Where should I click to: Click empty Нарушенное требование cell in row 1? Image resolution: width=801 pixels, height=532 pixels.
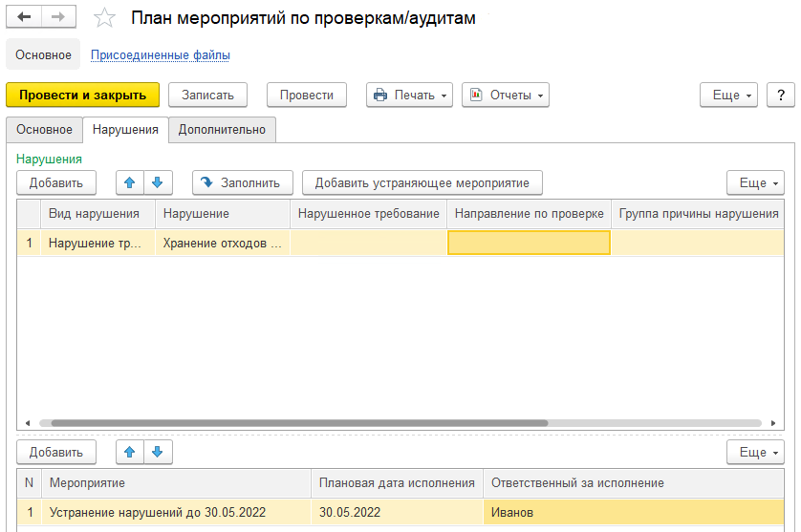coord(368,243)
